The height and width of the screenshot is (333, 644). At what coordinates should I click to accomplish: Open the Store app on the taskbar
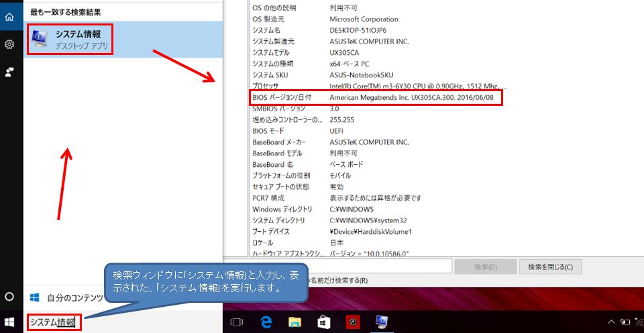click(325, 322)
